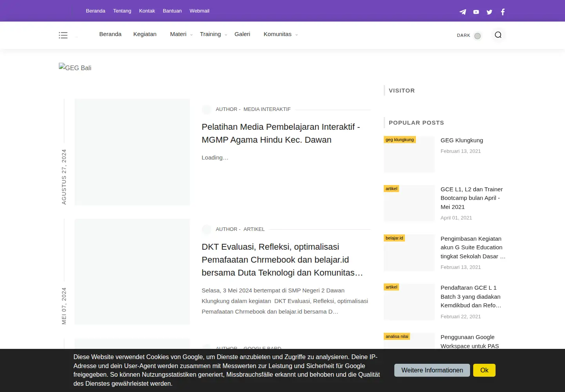Click author avatar on Pelatihan Media post
This screenshot has width=565, height=392.
coord(207,110)
